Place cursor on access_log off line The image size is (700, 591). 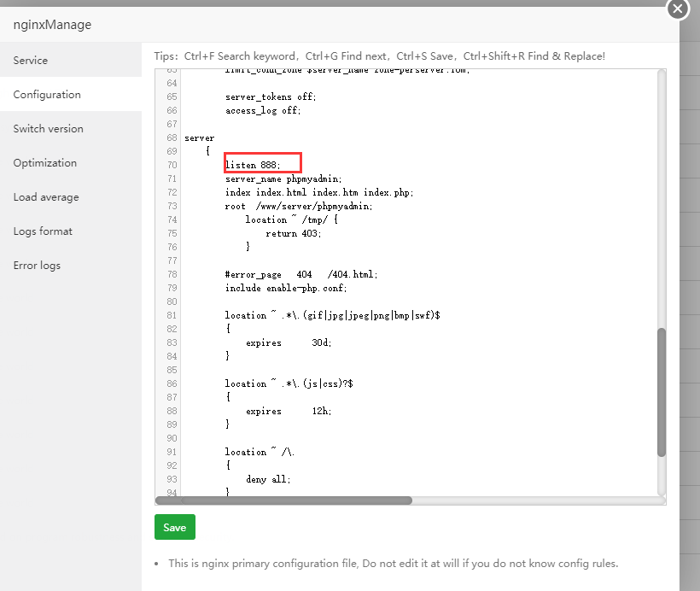263,111
